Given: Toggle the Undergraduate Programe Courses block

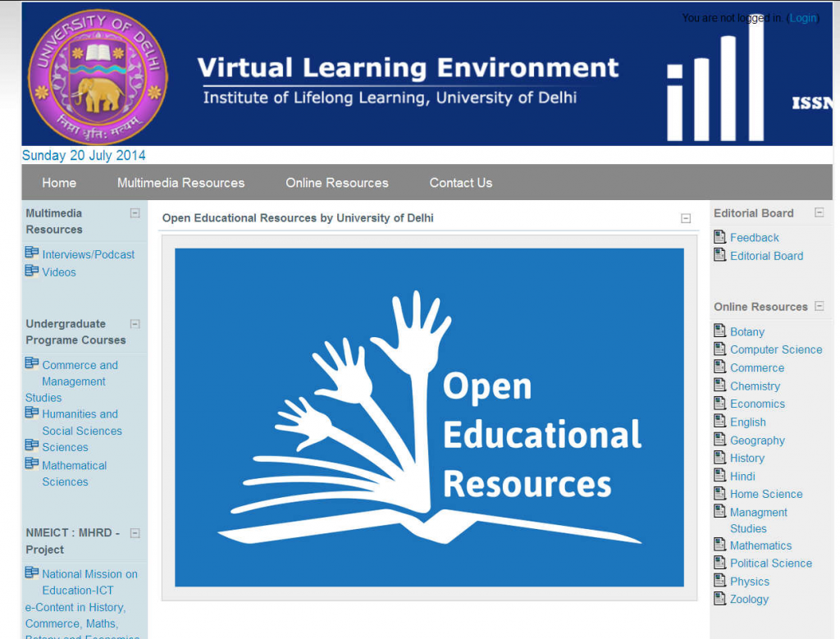Looking at the screenshot, I should click(x=134, y=322).
